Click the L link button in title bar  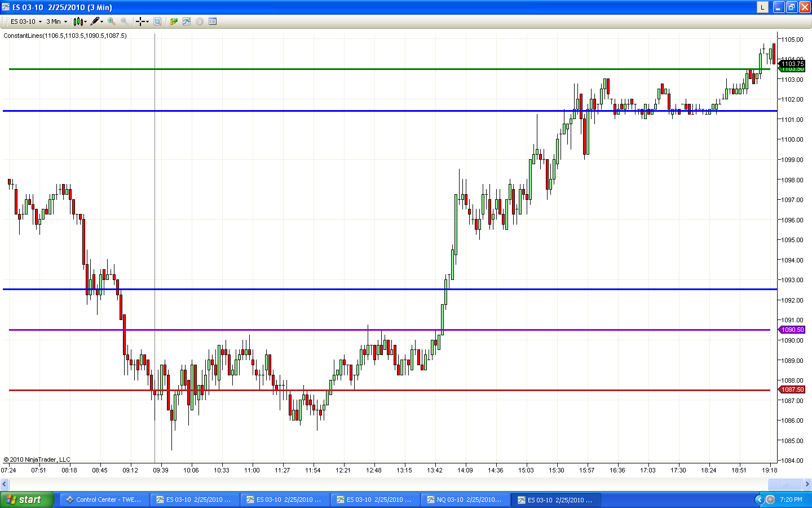click(762, 7)
